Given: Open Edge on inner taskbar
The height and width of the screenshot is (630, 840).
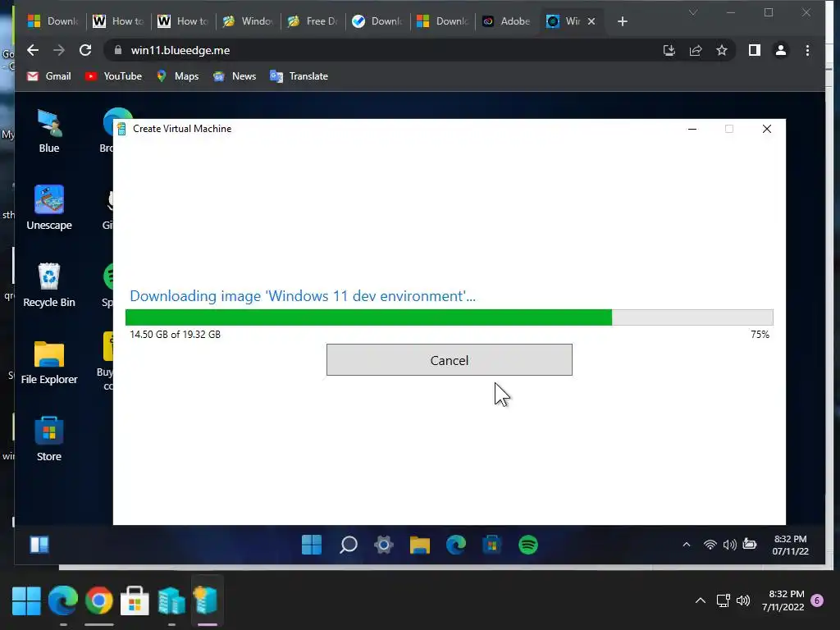Looking at the screenshot, I should tap(456, 545).
